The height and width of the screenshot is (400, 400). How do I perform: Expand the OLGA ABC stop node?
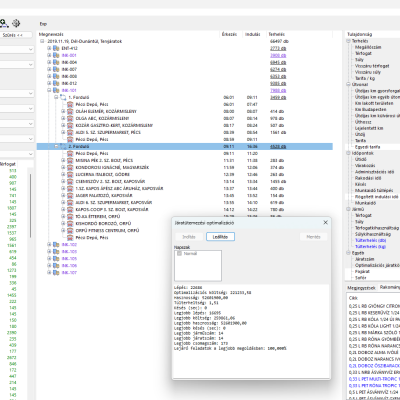pyautogui.click(x=63, y=118)
